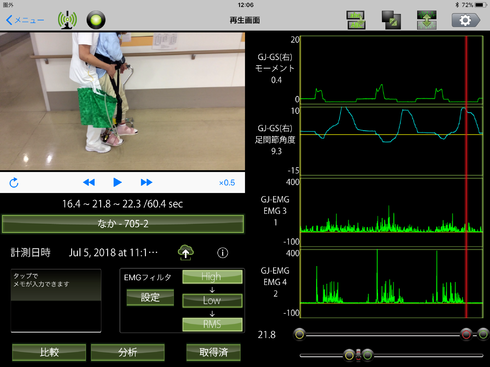Tap the green up-down arrows scale icon
Viewport: 490px width, 367px height.
click(427, 20)
